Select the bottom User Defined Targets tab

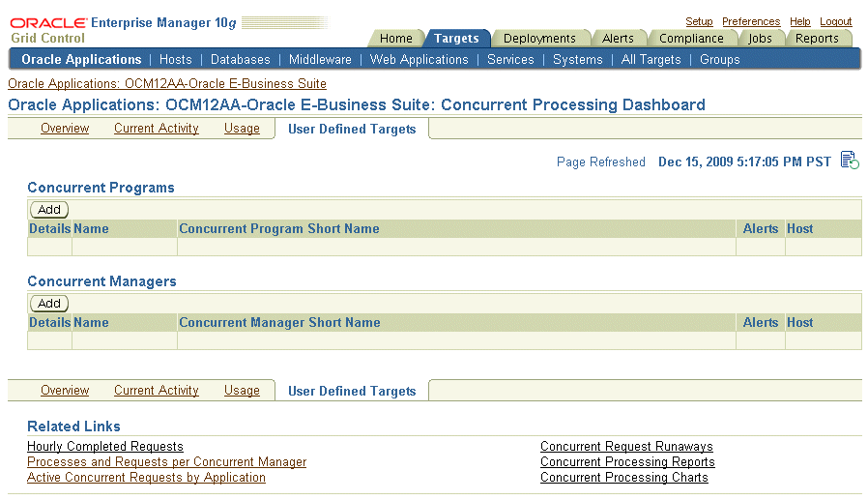pos(352,391)
